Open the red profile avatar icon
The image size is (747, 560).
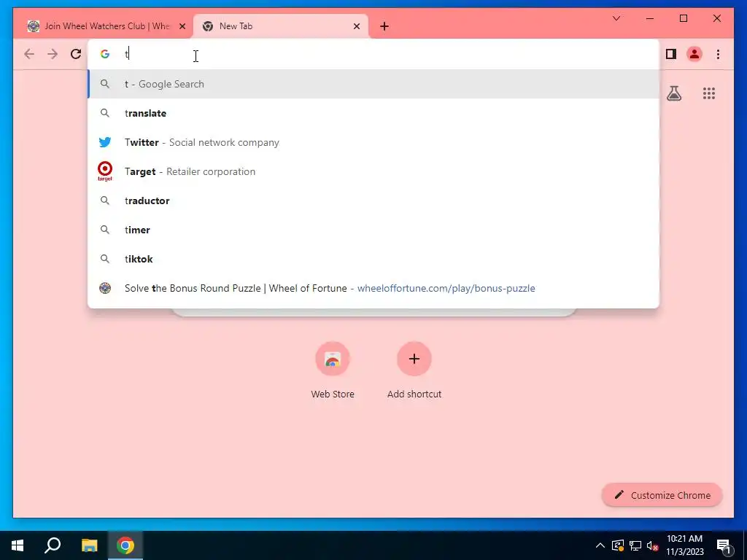tap(694, 54)
